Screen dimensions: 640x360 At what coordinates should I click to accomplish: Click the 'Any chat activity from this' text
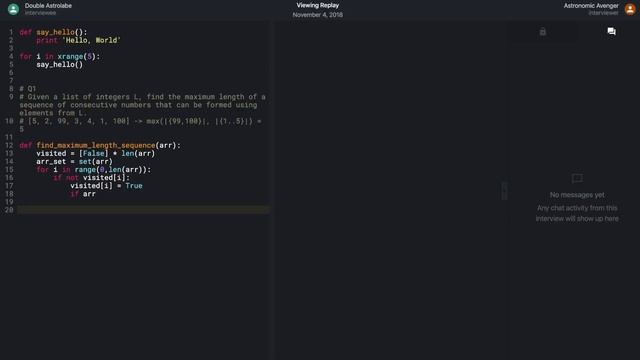577,208
